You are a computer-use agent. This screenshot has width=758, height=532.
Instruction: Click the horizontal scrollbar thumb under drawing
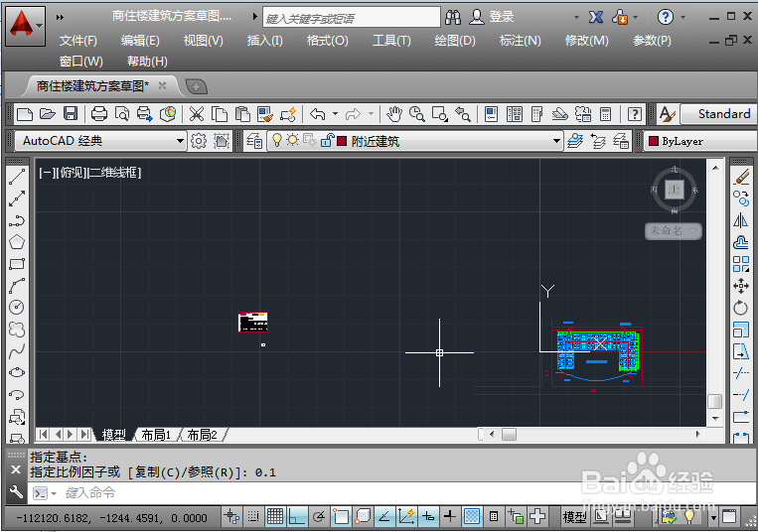tap(509, 435)
